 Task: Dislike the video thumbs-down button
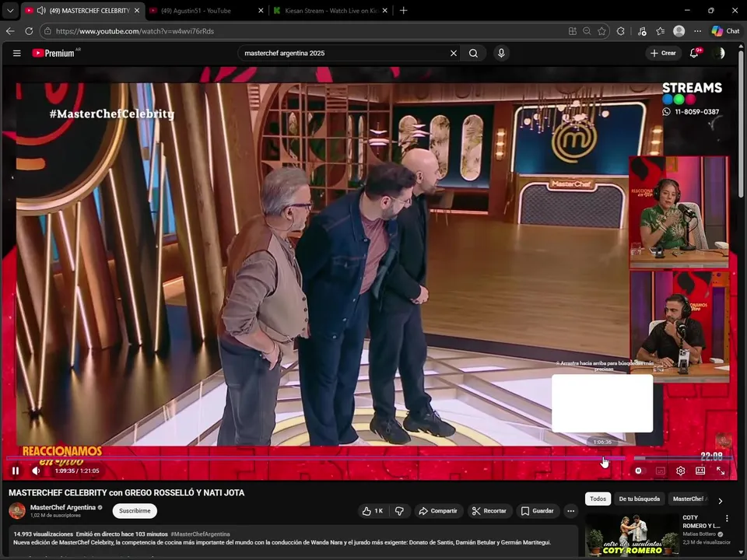pos(400,511)
